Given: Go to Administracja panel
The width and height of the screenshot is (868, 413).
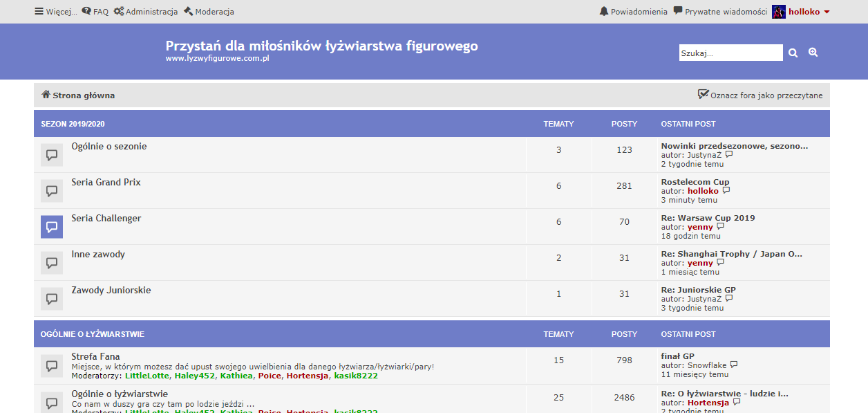Looking at the screenshot, I should pos(146,12).
